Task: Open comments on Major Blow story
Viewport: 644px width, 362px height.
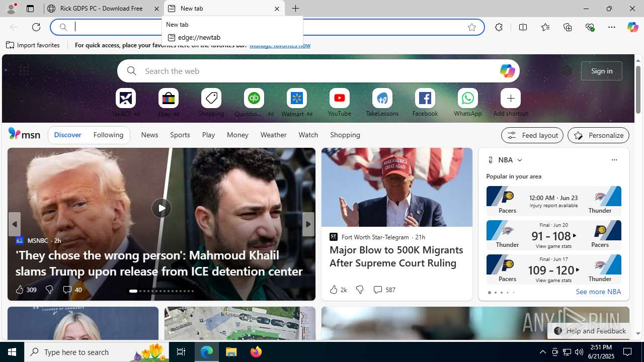Action: (384, 290)
